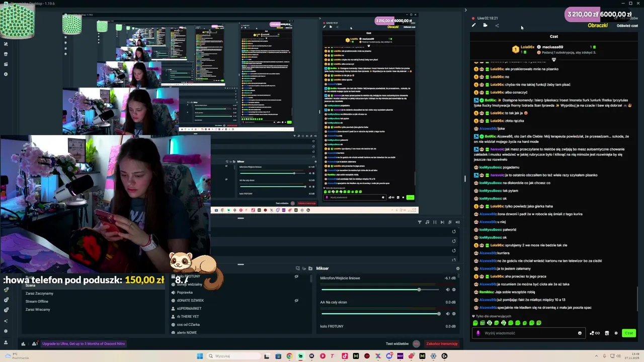Click the music note icon in toolbar
644x362 pixels.
tap(427, 222)
